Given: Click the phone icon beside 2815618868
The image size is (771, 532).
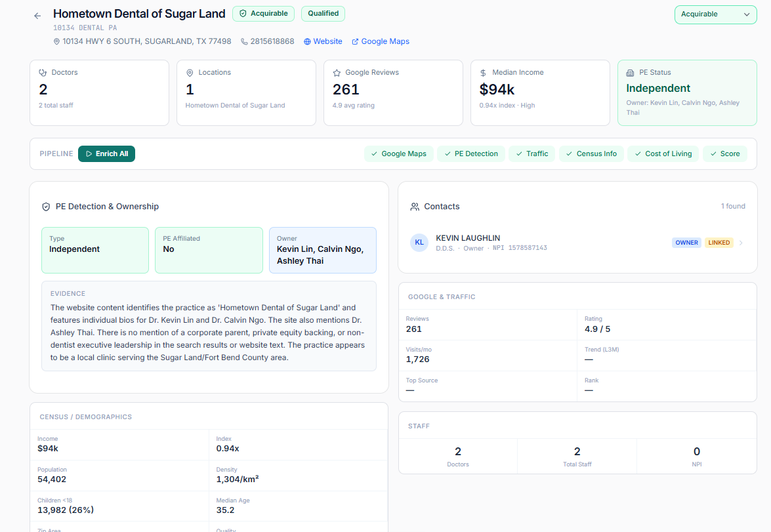Looking at the screenshot, I should pyautogui.click(x=244, y=42).
